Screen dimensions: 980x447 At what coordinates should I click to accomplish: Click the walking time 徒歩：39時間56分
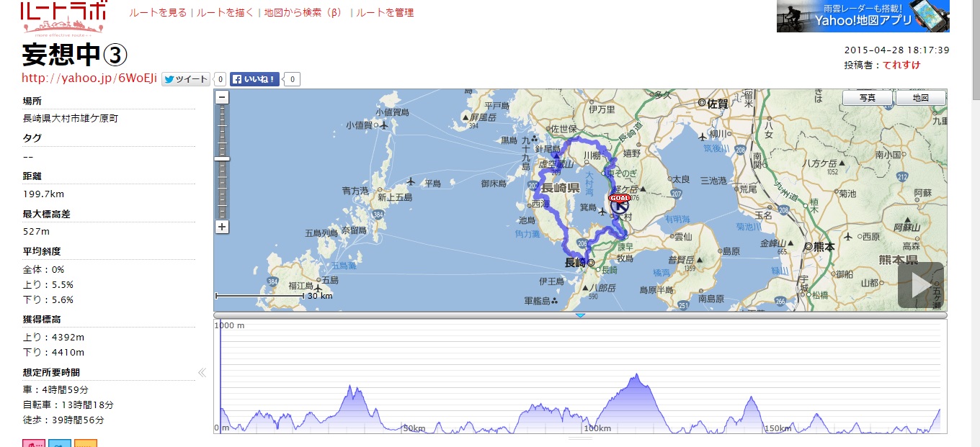(x=63, y=420)
